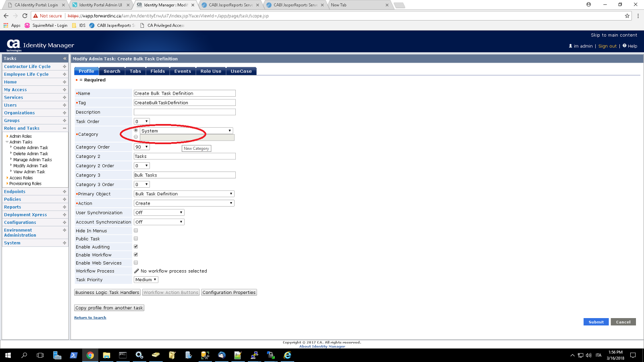
Task: Bookmark this page with star icon
Action: pos(627,16)
